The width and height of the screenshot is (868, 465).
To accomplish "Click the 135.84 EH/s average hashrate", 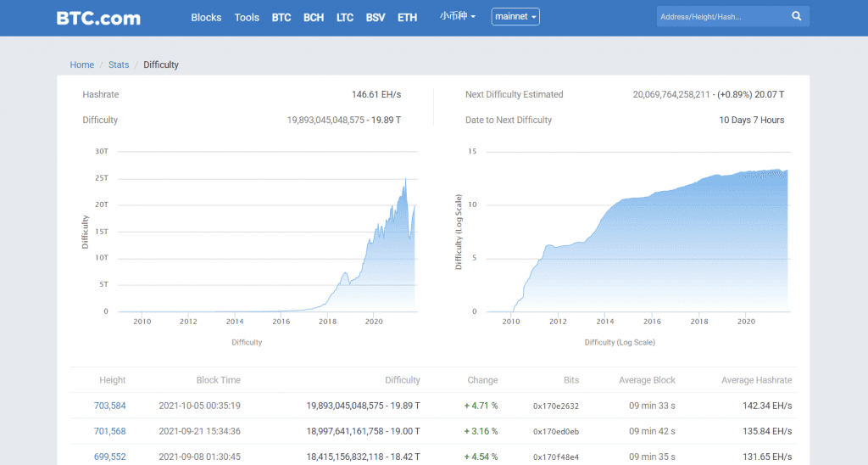I will pos(767,431).
